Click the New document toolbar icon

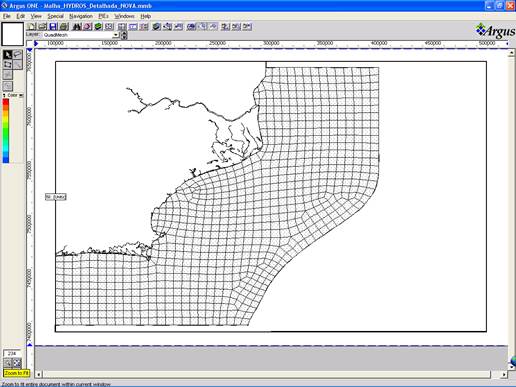pos(32,26)
